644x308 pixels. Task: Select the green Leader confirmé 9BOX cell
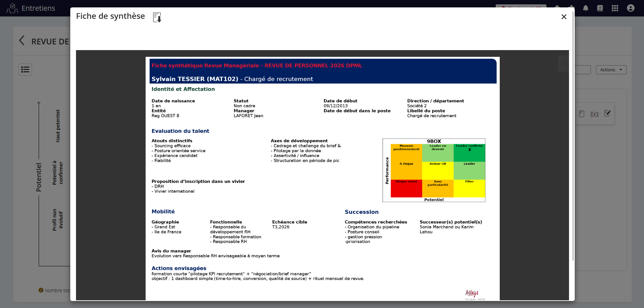[x=469, y=153]
